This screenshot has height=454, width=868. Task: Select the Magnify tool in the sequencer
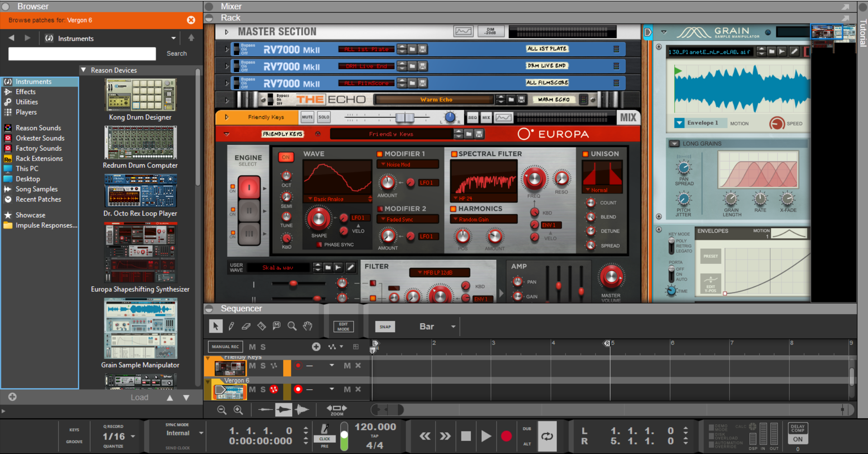click(x=292, y=326)
